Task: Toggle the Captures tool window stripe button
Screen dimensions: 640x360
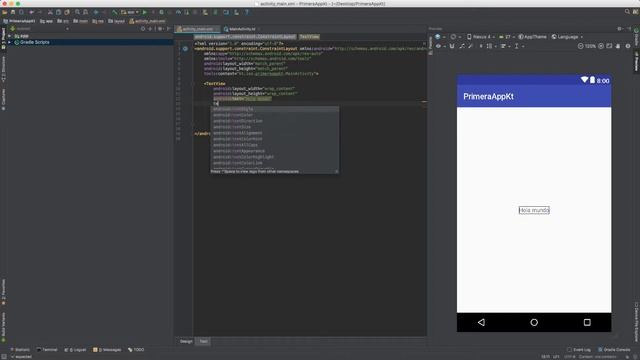Action: click(x=3, y=99)
